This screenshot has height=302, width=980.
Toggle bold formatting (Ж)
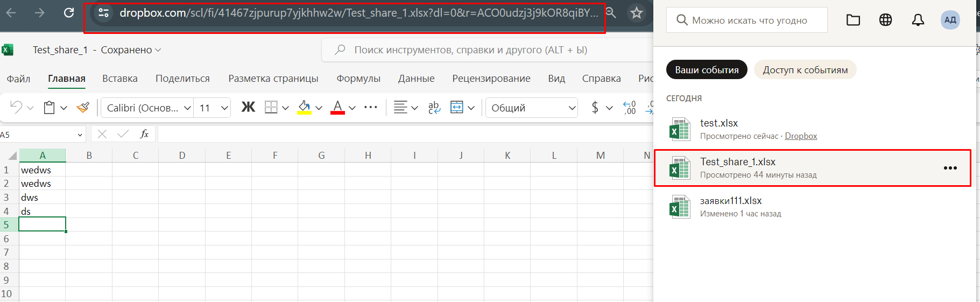point(248,107)
